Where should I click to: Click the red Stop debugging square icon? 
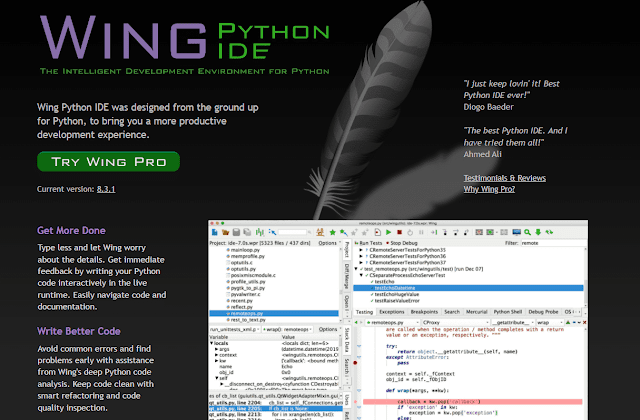pos(400,232)
